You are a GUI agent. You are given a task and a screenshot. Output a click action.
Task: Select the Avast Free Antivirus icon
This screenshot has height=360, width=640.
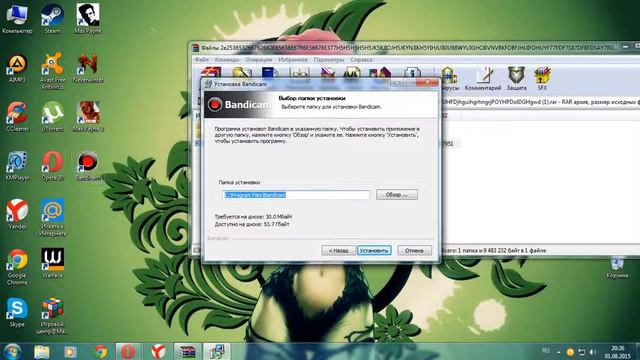click(x=52, y=71)
